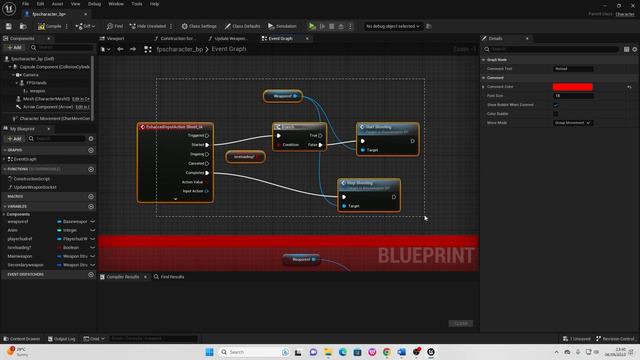Add a new variable with plus icon
The image size is (640, 360).
click(x=91, y=207)
